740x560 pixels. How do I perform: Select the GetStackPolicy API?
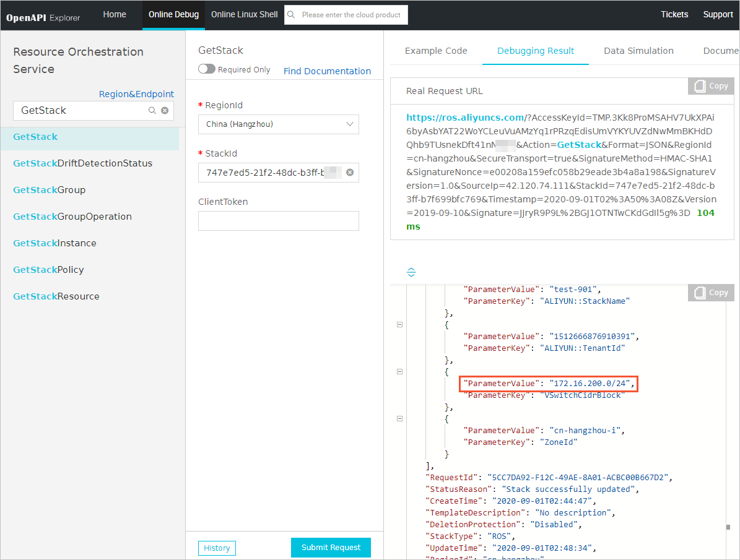[48, 269]
